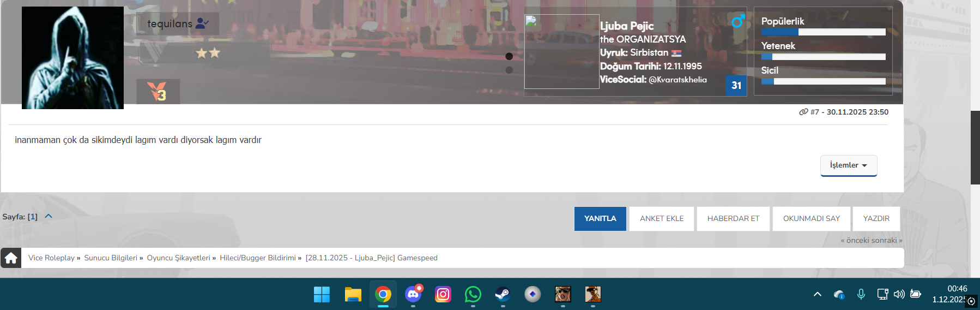
Task: Open Steam from the taskbar
Action: pos(503,295)
